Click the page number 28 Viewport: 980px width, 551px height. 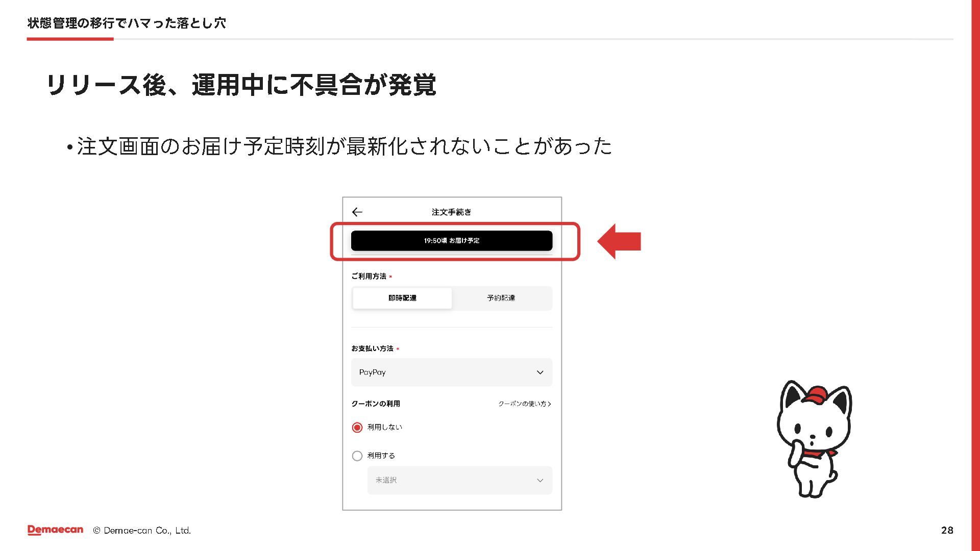[947, 530]
